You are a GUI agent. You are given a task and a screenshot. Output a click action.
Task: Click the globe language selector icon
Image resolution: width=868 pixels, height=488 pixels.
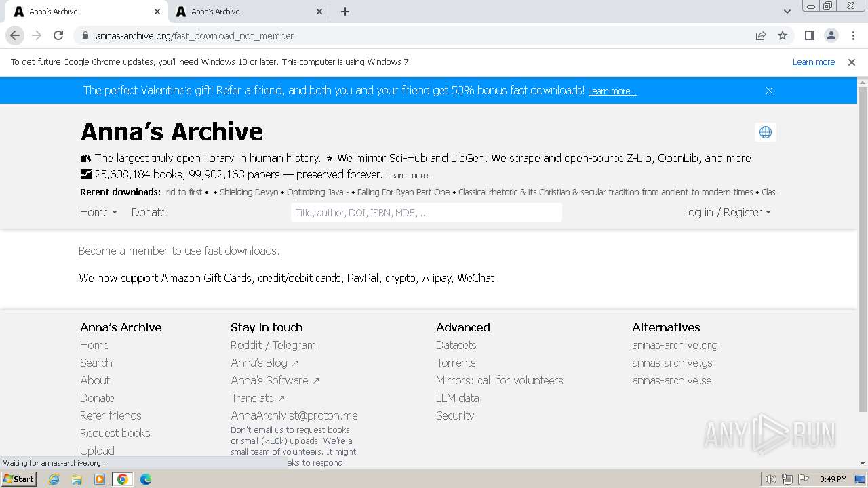point(766,132)
